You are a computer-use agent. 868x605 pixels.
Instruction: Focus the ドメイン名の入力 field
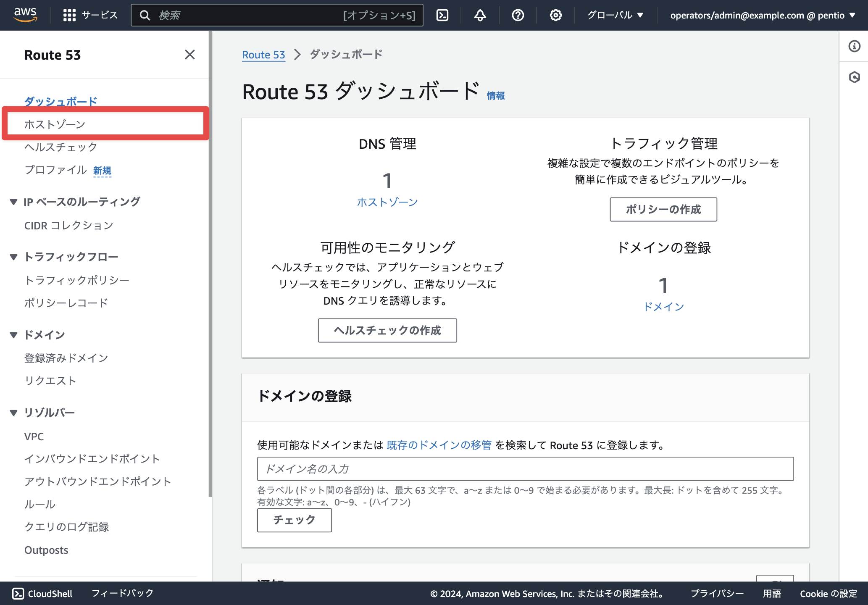pos(526,469)
